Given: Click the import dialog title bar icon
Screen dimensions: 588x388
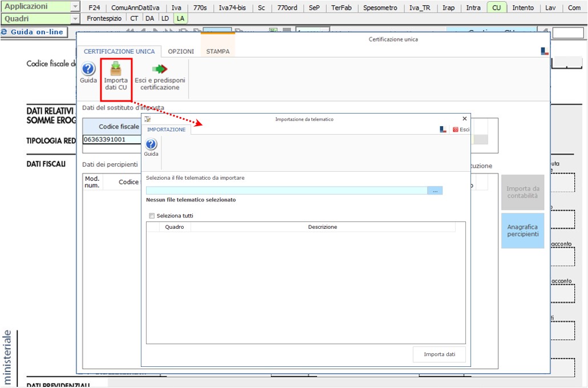Looking at the screenshot, I should [148, 119].
